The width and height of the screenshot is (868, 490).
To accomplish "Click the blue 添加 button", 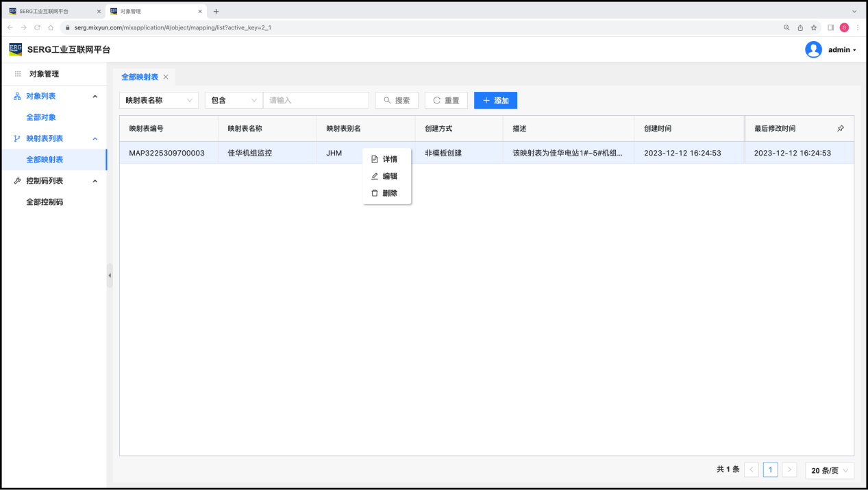I will (495, 100).
